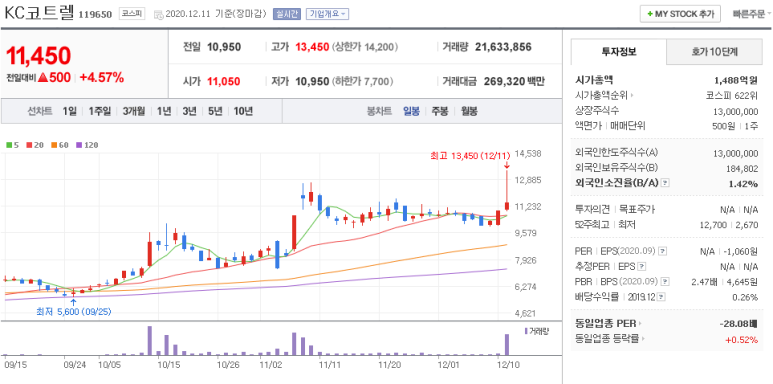Click the 동일업종 PER value -28.08배

pos(738,324)
